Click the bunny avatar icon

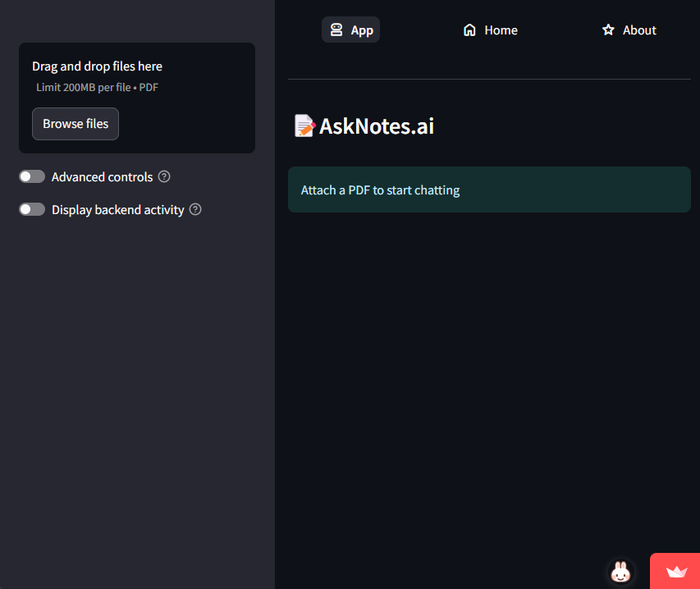click(x=621, y=572)
